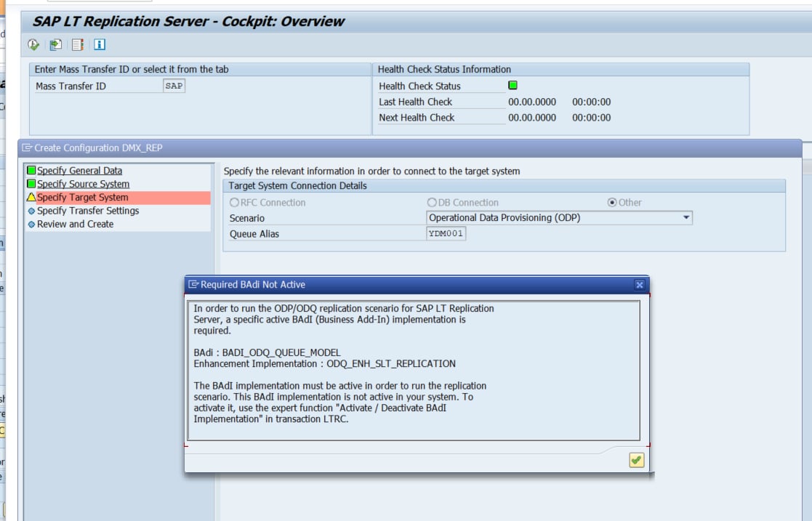Close the Required BAdi Not Active dialog
This screenshot has width=812, height=521.
click(640, 285)
